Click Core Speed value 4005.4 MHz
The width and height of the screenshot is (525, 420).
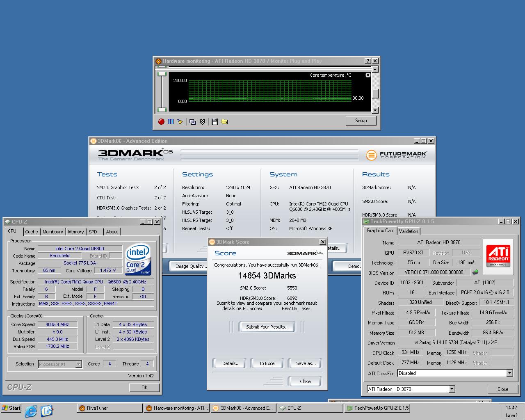[57, 324]
